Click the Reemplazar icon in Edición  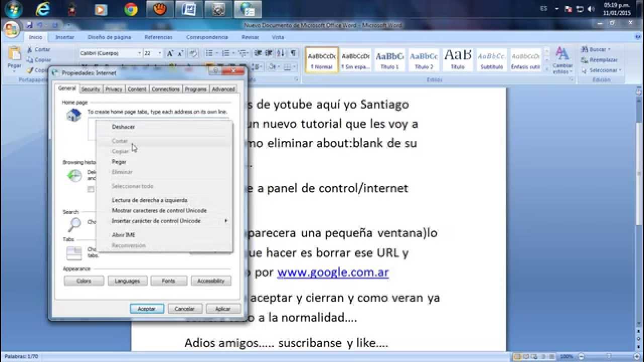pyautogui.click(x=584, y=60)
